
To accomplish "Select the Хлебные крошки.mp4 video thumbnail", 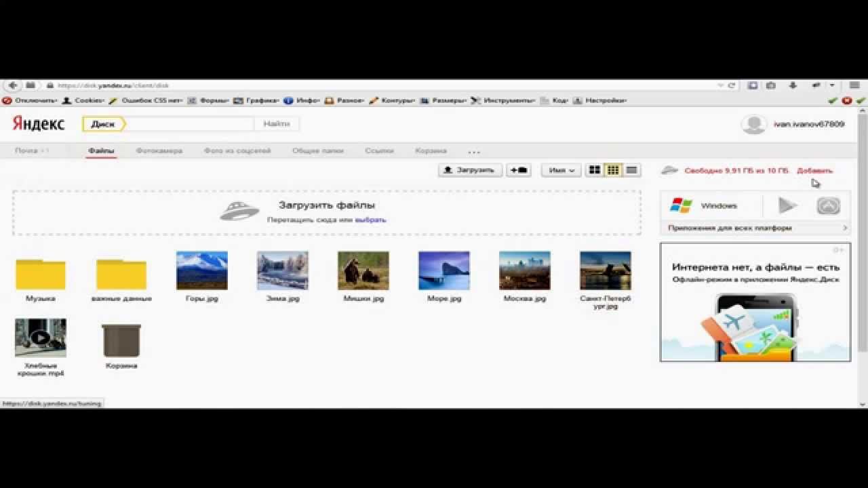I will point(41,338).
